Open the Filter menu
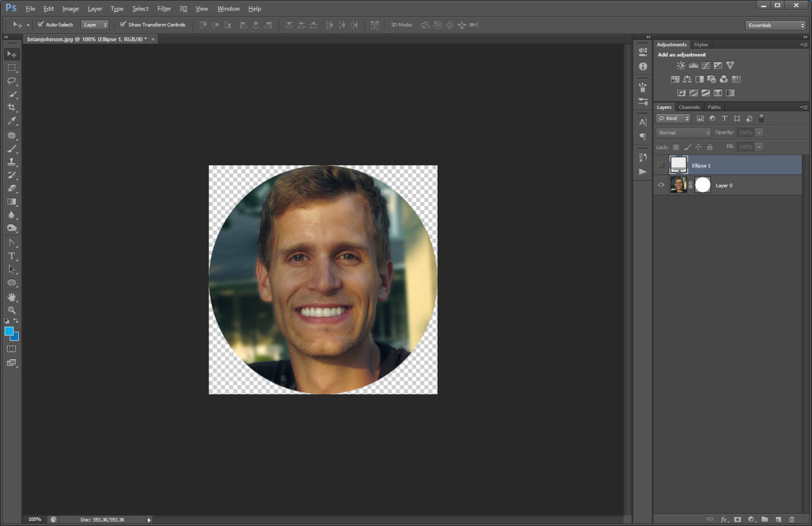The width and height of the screenshot is (812, 526). tap(164, 8)
